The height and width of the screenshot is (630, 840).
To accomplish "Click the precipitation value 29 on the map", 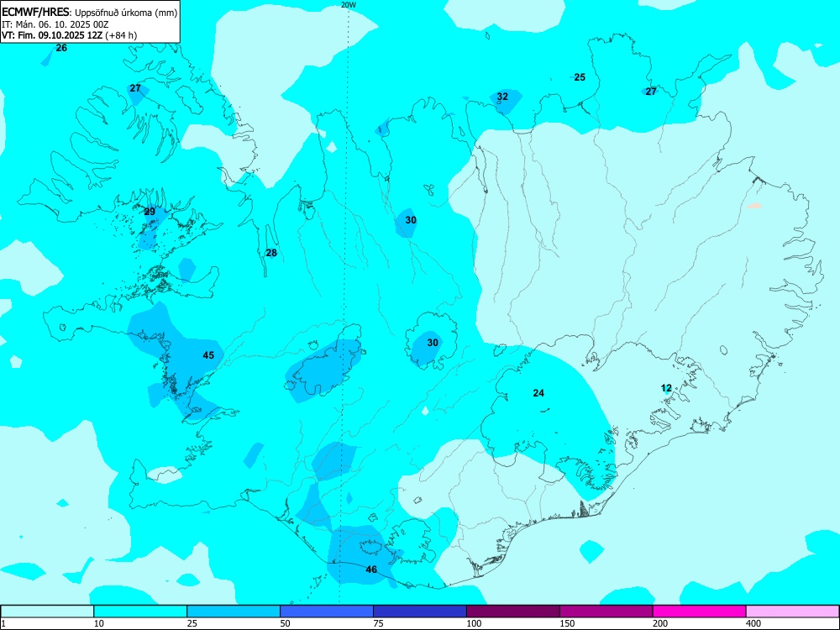I will click(150, 212).
